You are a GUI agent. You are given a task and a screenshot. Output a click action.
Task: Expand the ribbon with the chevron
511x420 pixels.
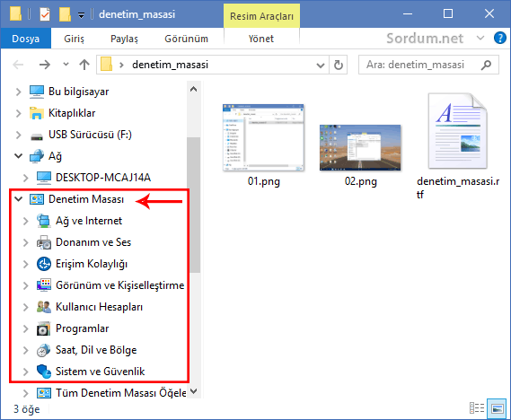[480, 38]
